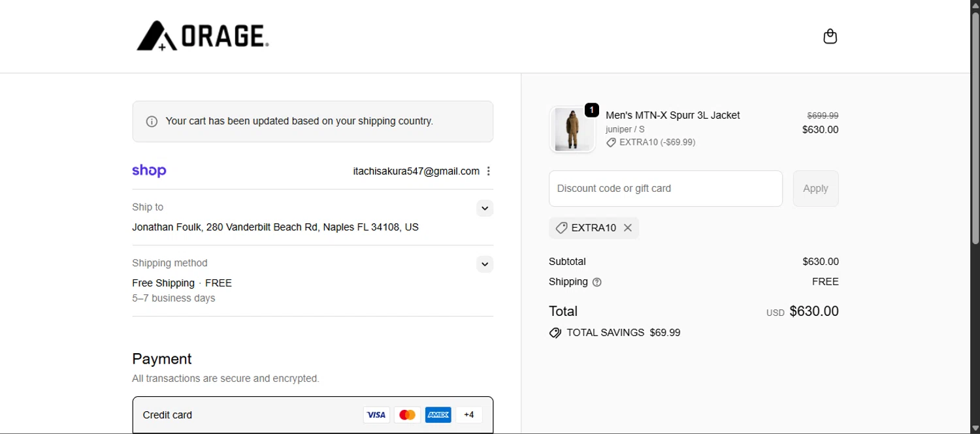
Task: Select the Credit card payment option
Action: pos(313,414)
